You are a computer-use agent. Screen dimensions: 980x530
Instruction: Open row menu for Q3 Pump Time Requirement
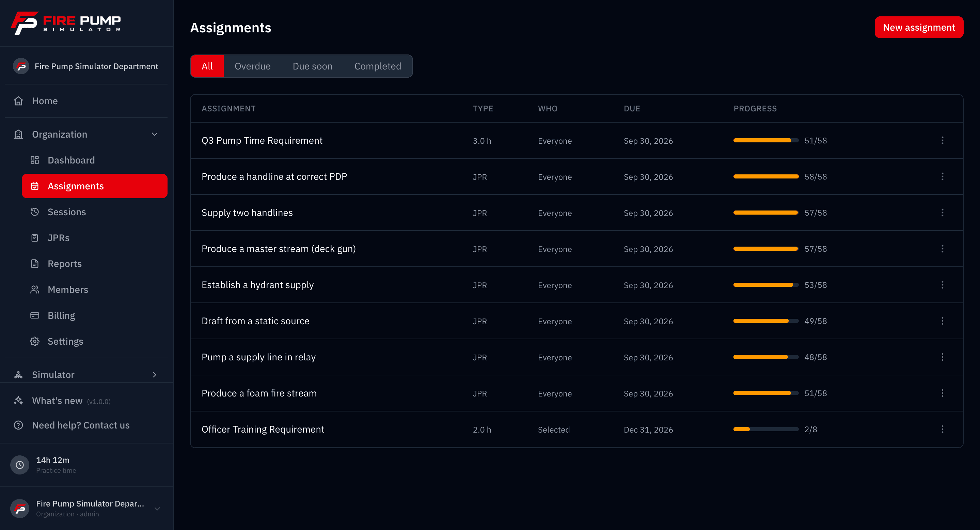[x=942, y=140]
